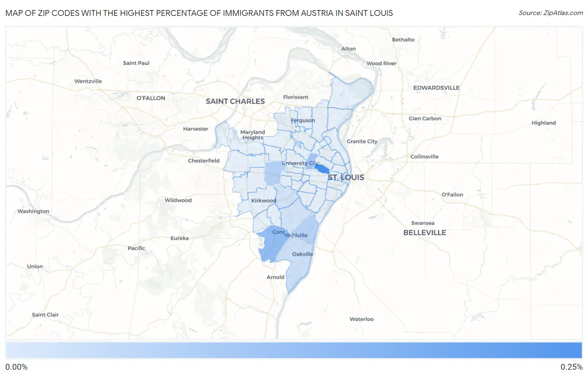This screenshot has height=376, width=588.
Task: Click the 'Florissant' map label
Action: (x=296, y=97)
